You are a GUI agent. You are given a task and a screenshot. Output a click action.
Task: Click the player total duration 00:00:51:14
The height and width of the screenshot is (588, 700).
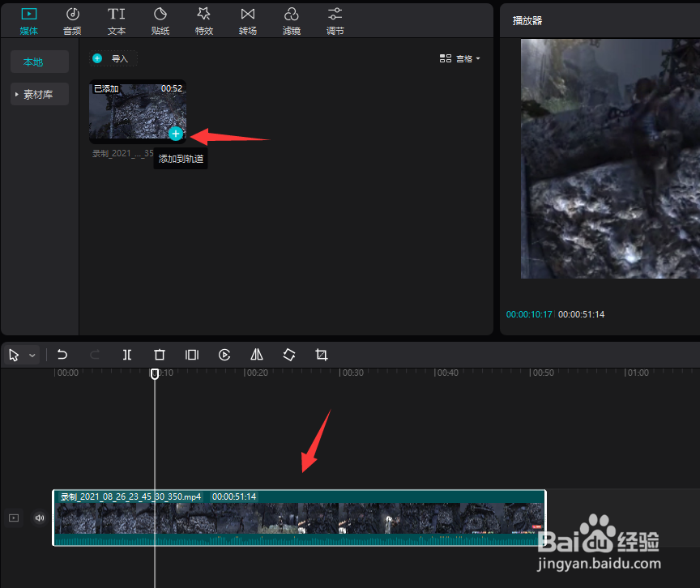click(x=581, y=314)
